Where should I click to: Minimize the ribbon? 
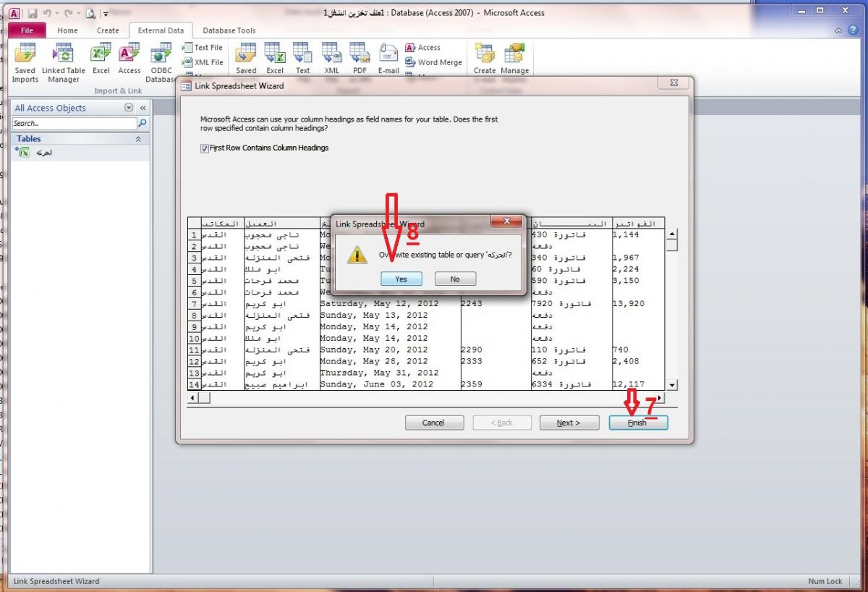[x=840, y=30]
